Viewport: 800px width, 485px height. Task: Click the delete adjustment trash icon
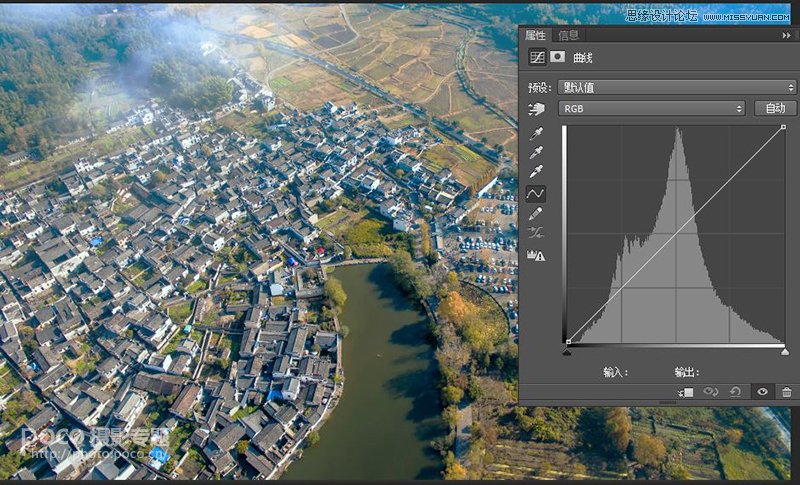(787, 392)
